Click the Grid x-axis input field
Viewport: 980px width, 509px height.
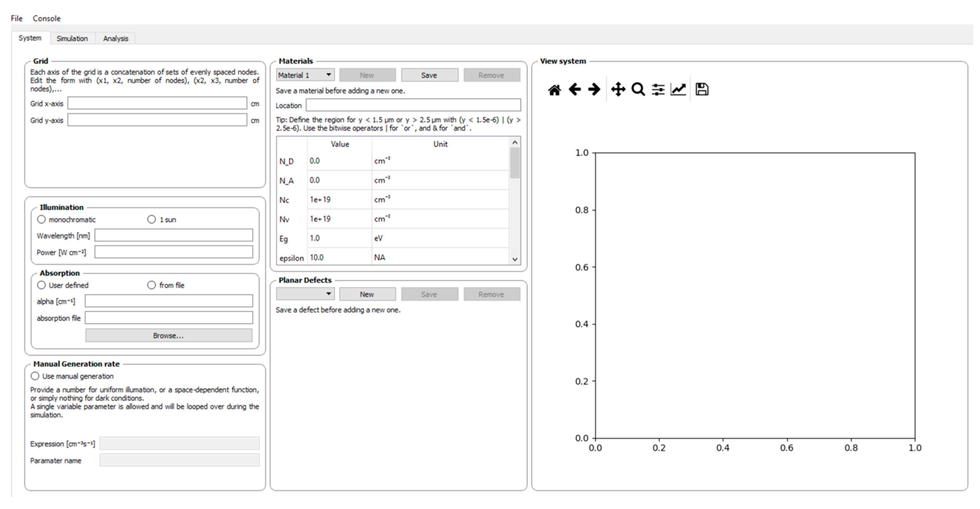tap(157, 103)
